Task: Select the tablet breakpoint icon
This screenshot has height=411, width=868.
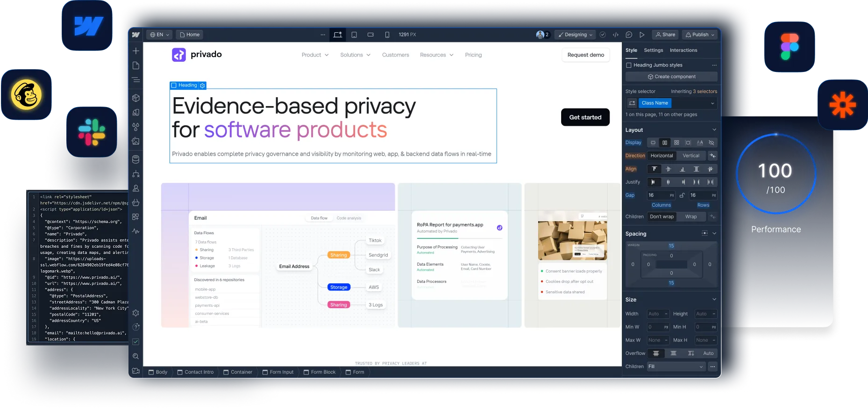Action: 354,35
